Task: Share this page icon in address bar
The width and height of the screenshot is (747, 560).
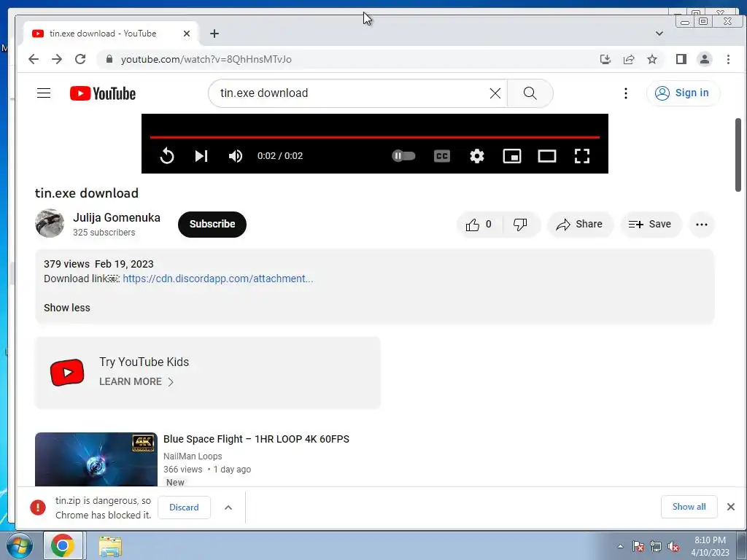Action: pos(629,59)
